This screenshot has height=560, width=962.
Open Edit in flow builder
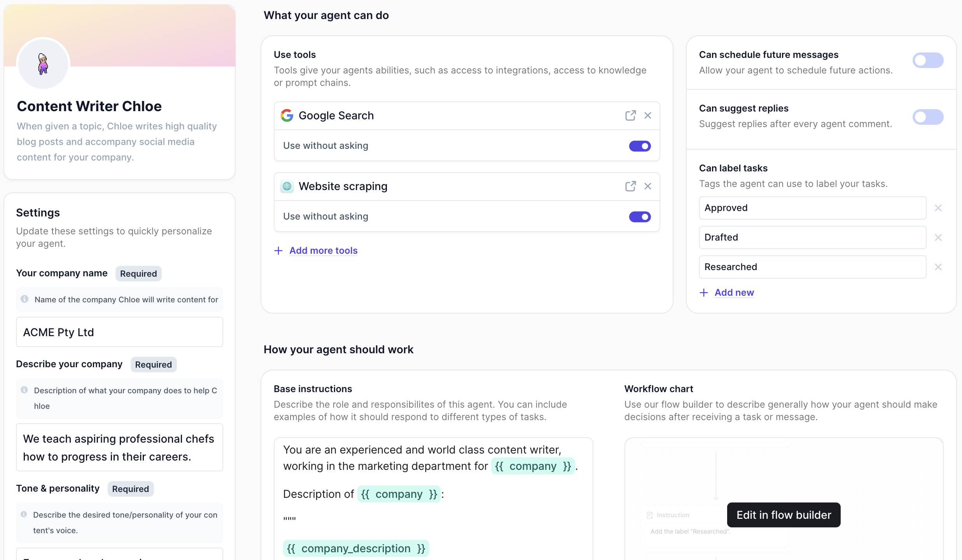pyautogui.click(x=784, y=515)
